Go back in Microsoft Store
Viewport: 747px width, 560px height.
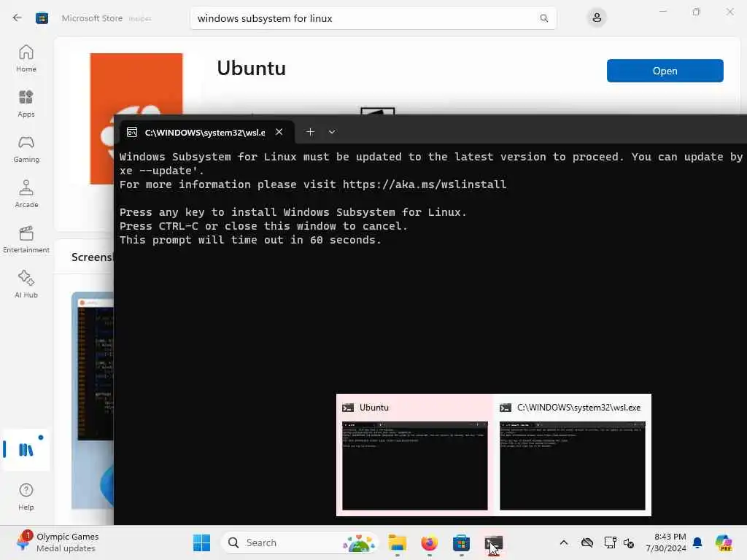[x=18, y=18]
